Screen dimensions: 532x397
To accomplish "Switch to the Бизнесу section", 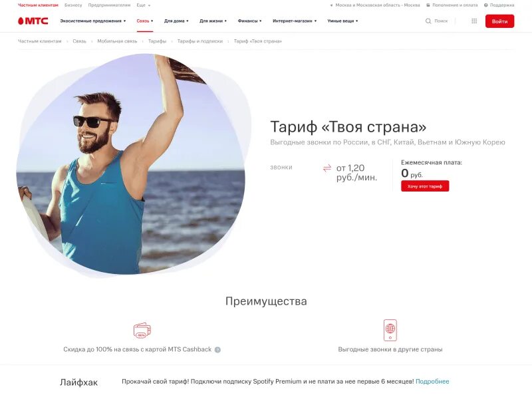I will point(73,5).
